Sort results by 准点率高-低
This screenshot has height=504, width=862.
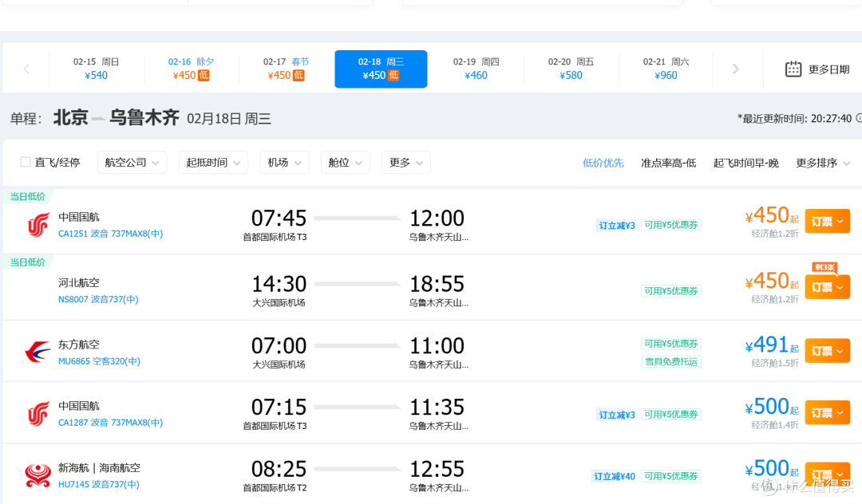pyautogui.click(x=669, y=163)
